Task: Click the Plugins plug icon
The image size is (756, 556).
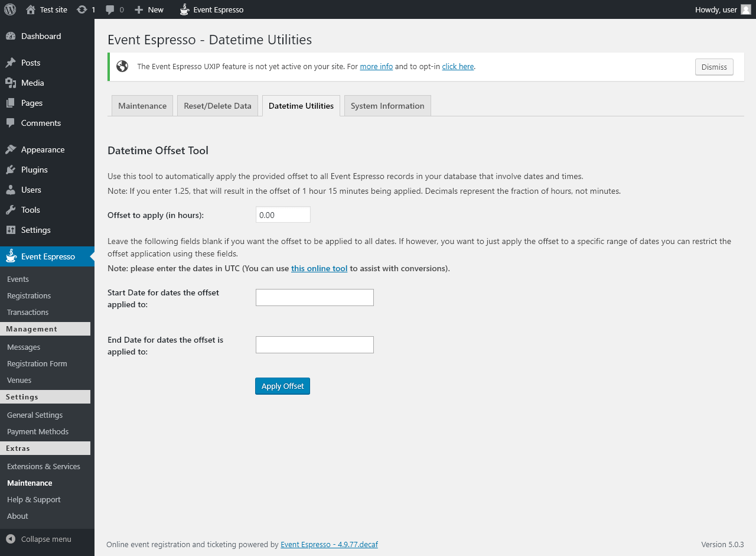Action: 11,170
